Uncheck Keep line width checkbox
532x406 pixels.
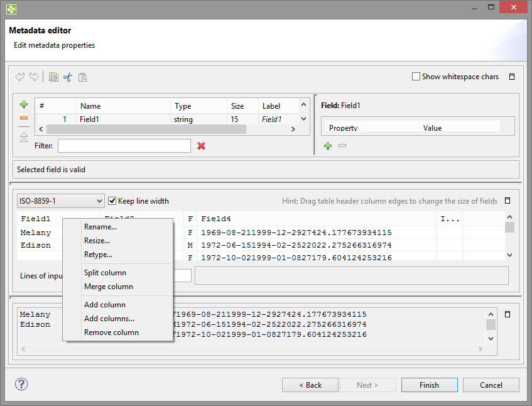[112, 201]
